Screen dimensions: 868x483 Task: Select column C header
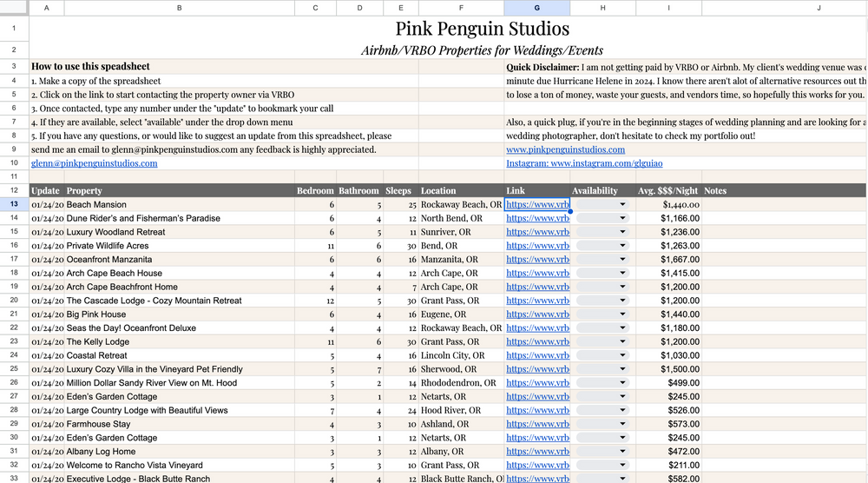pyautogui.click(x=316, y=8)
